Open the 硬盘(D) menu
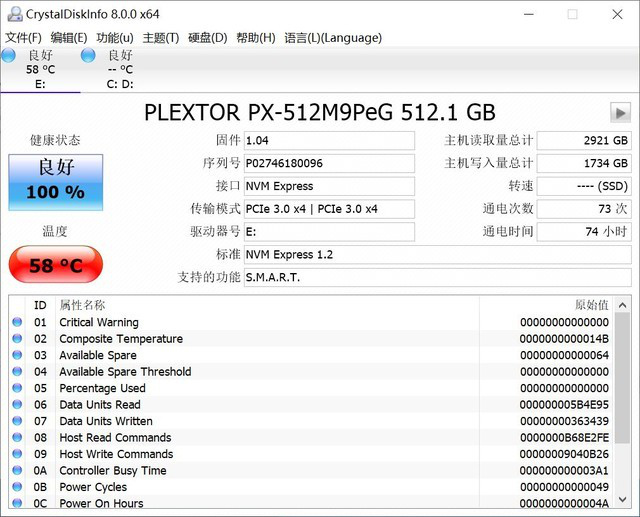 click(x=207, y=38)
